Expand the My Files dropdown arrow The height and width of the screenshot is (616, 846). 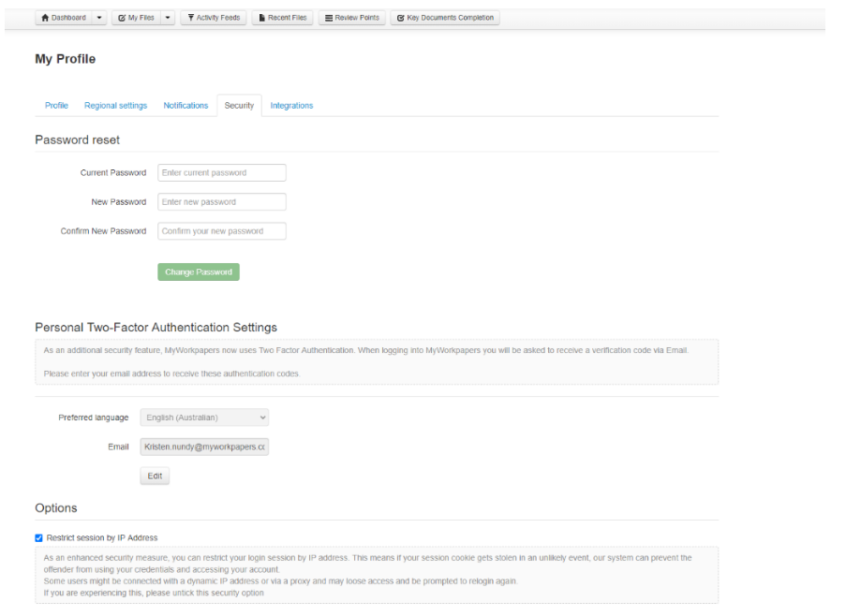coord(168,18)
